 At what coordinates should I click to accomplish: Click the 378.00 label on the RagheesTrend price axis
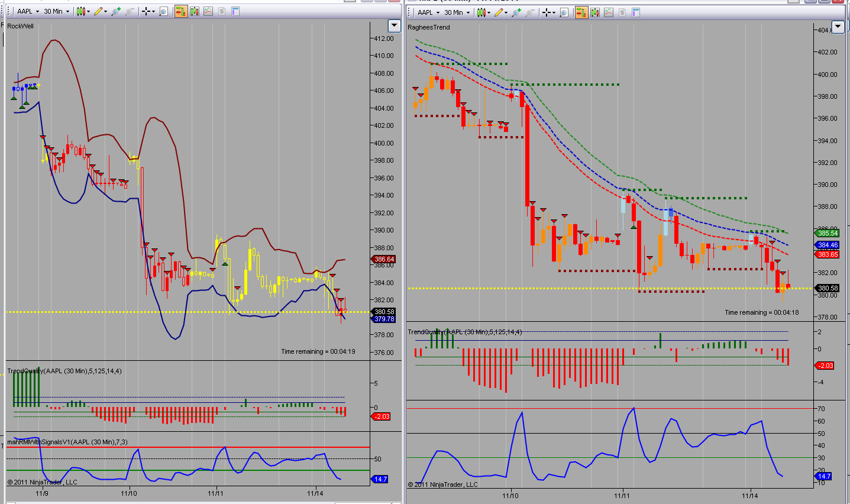pyautogui.click(x=828, y=317)
